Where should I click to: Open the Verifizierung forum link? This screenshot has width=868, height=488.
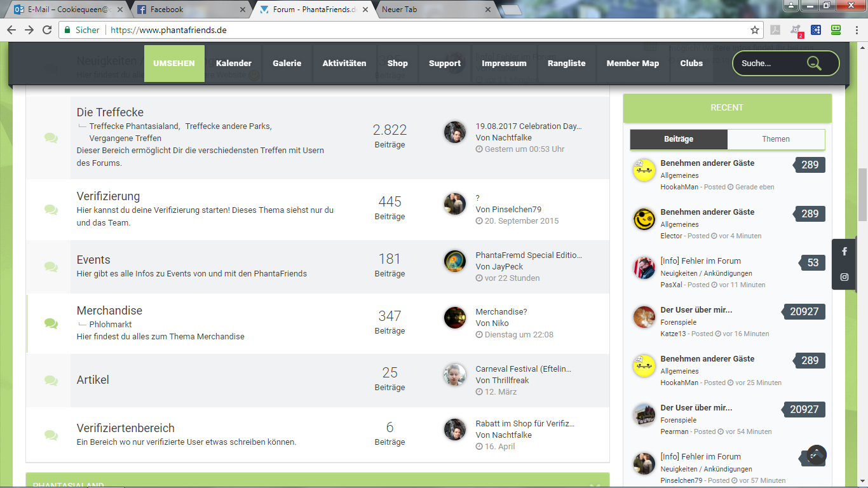(108, 196)
